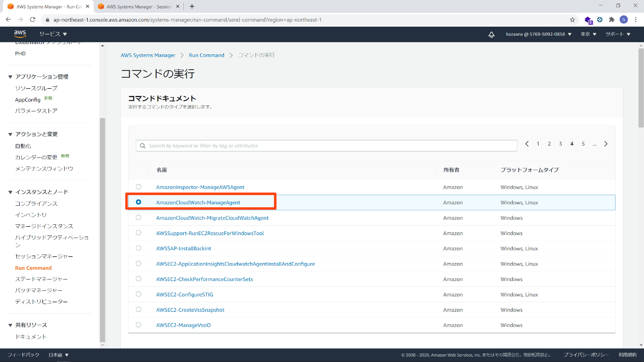
Task: Click the user profile avatar icon
Action: [624, 19]
